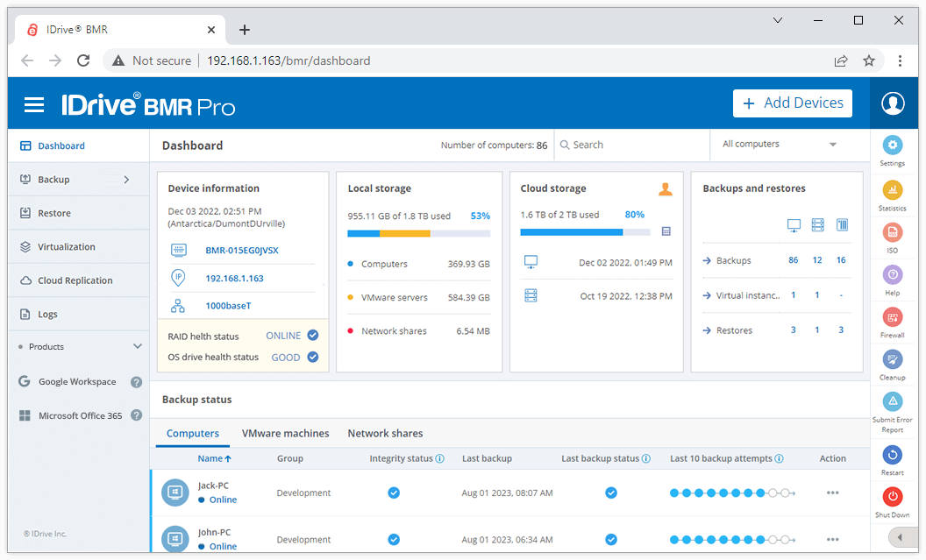Viewport: 926px width, 560px height.
Task: Click the red Shut Down icon
Action: click(x=893, y=496)
